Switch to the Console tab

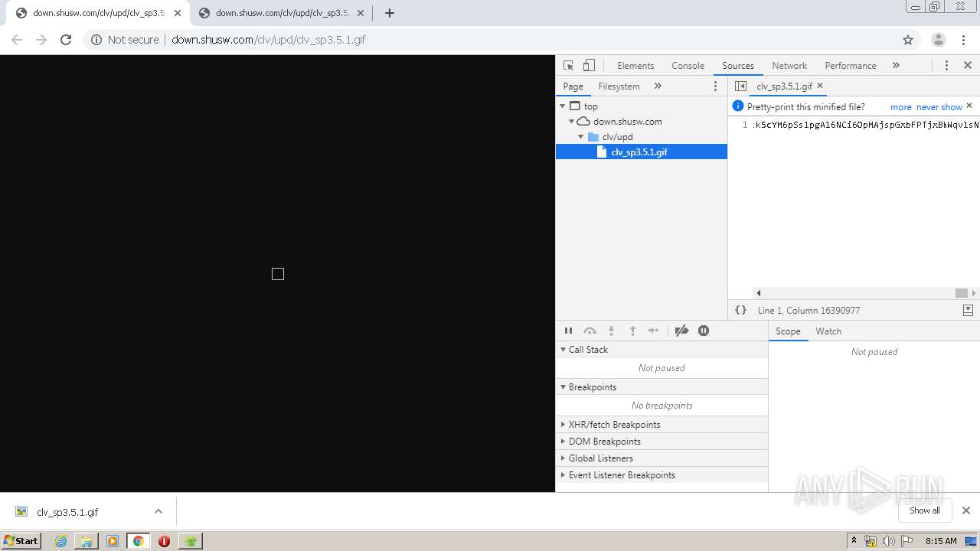(688, 66)
